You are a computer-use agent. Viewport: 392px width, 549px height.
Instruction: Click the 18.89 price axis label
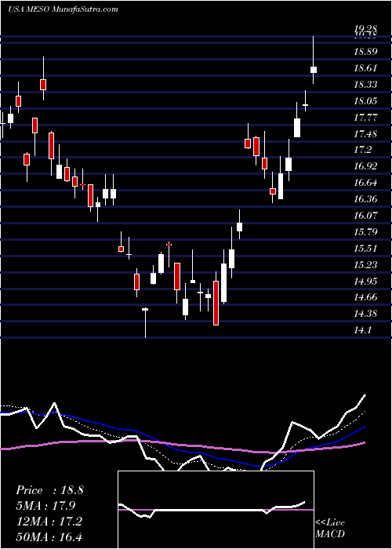pos(365,52)
